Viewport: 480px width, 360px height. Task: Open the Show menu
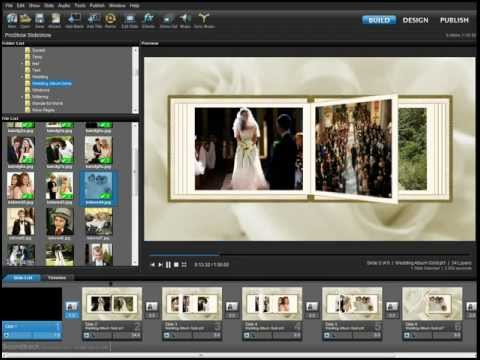pyautogui.click(x=34, y=6)
